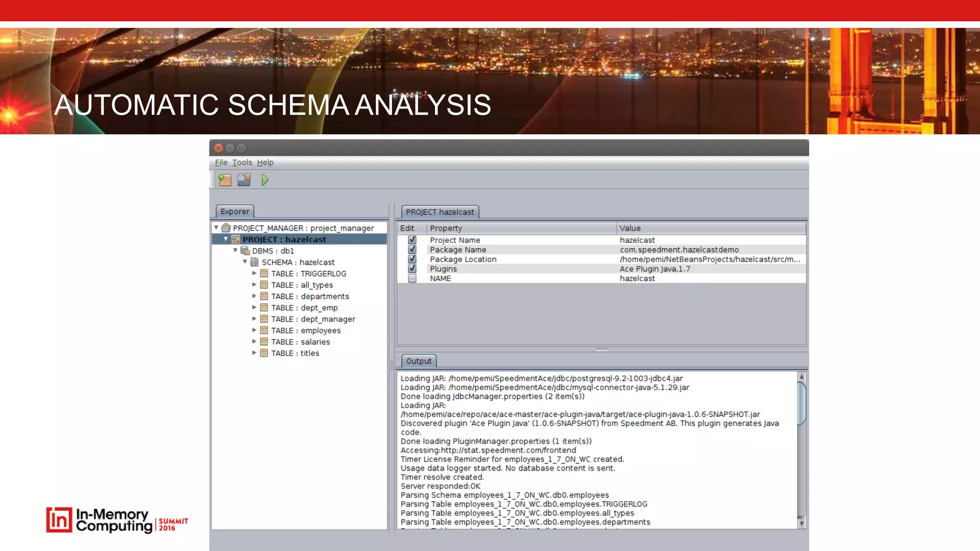This screenshot has height=551, width=980.
Task: Open the File menu
Action: (x=221, y=163)
